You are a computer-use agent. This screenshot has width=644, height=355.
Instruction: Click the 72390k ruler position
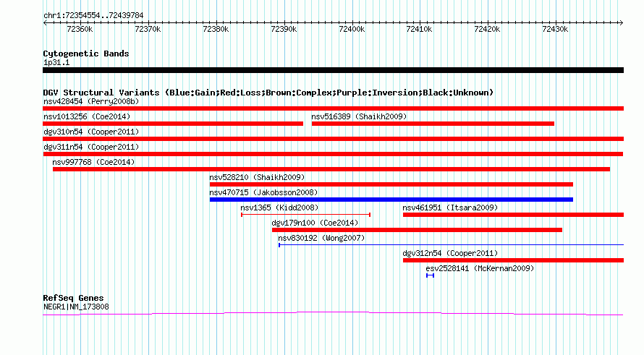[x=284, y=29]
